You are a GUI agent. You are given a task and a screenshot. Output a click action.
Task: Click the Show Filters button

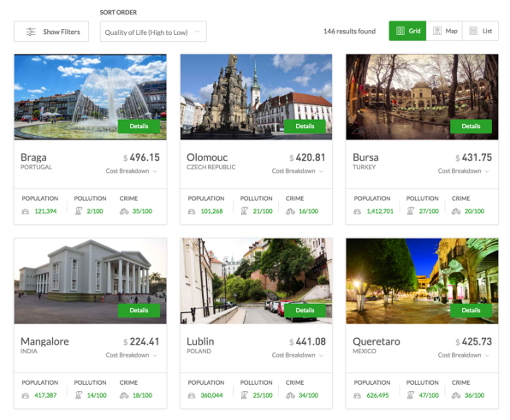(51, 32)
